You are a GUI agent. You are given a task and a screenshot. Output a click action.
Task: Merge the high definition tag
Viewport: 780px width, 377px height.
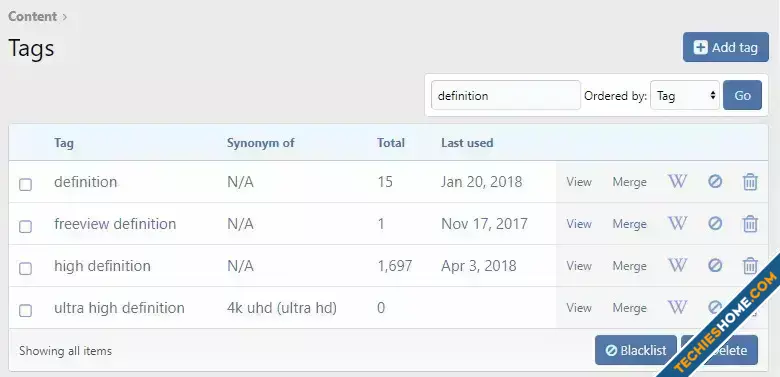click(x=629, y=266)
